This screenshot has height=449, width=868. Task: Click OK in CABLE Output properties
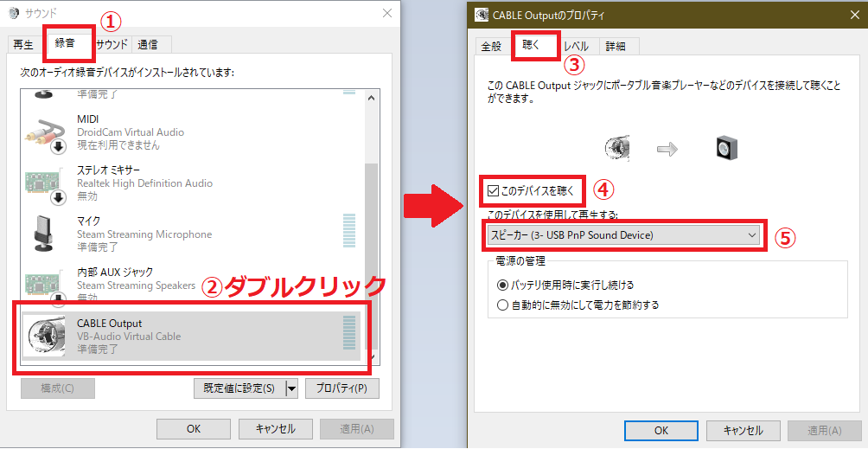coord(661,431)
